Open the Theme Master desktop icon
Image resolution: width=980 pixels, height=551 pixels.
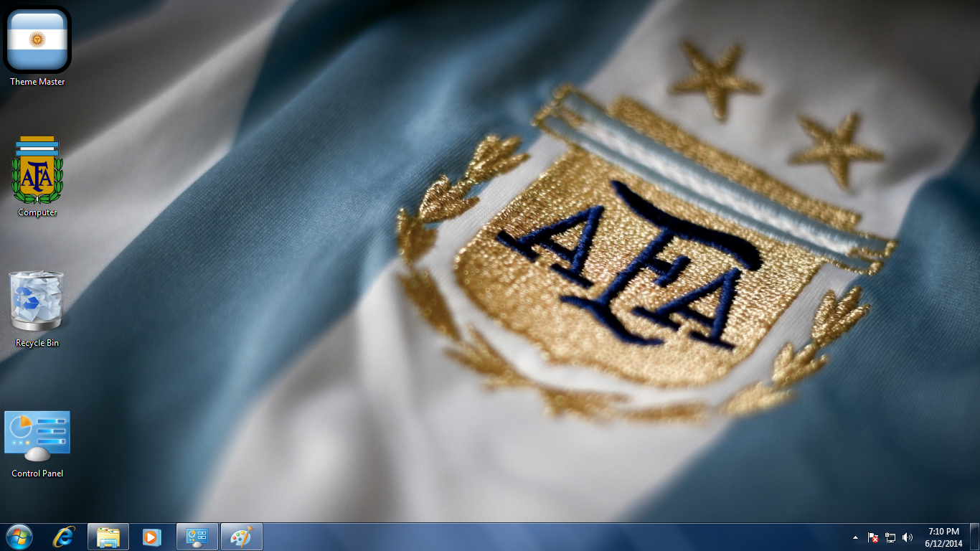click(x=37, y=39)
